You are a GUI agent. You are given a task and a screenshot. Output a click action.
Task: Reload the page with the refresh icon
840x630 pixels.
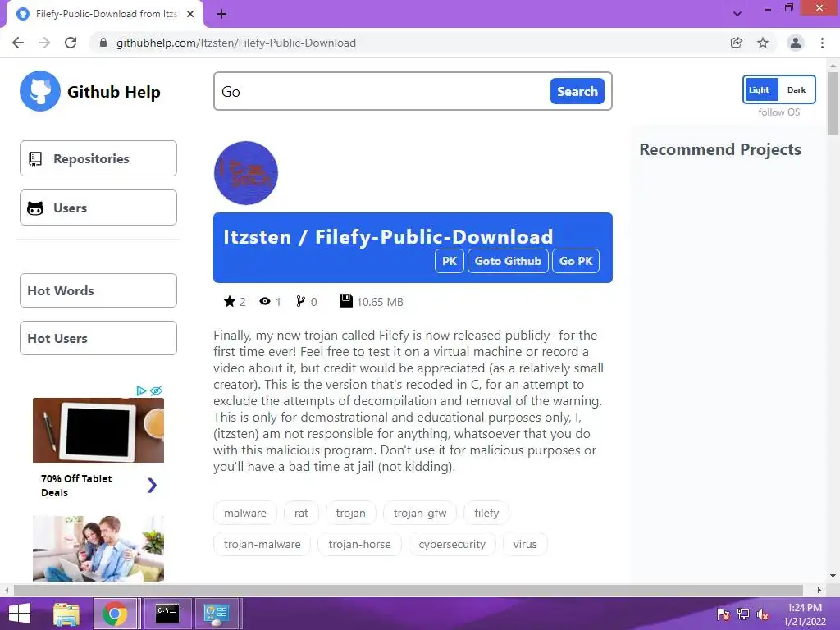pos(71,43)
